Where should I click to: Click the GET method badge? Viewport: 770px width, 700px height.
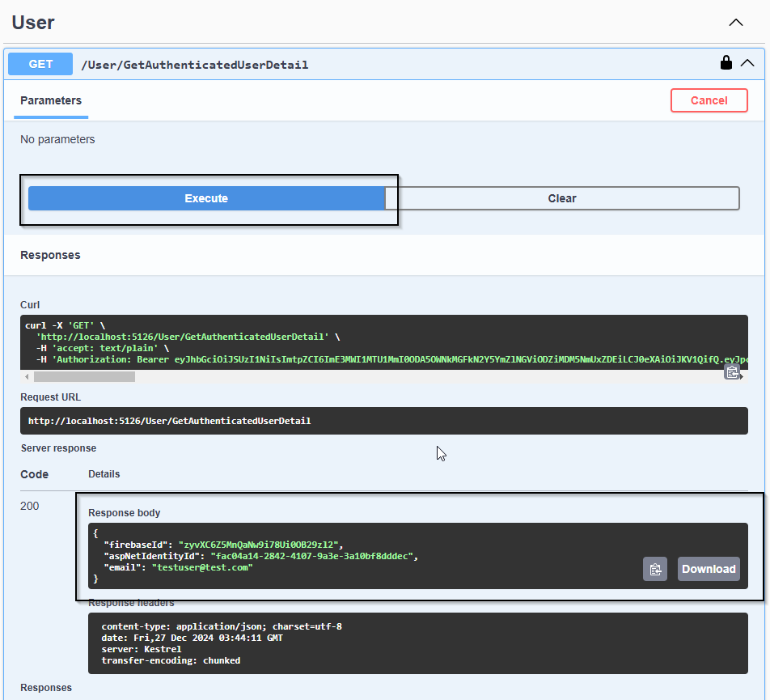tap(40, 62)
